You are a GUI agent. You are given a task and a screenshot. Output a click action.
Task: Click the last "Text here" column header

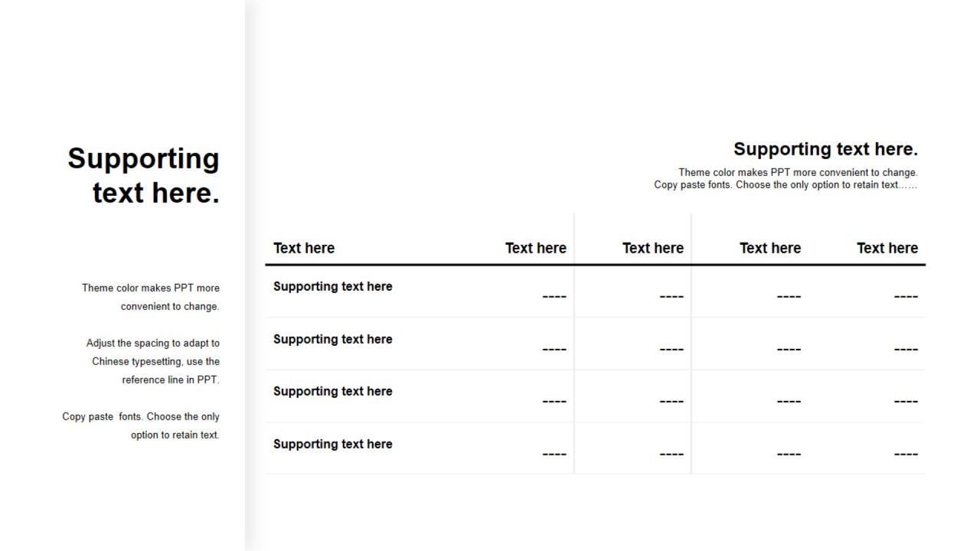click(887, 248)
